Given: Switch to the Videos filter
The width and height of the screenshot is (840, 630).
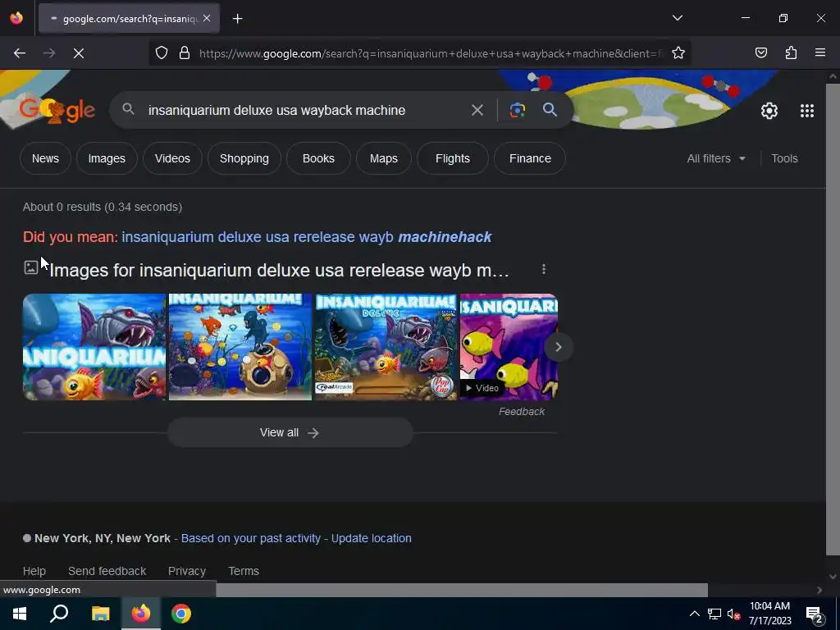Looking at the screenshot, I should (172, 158).
